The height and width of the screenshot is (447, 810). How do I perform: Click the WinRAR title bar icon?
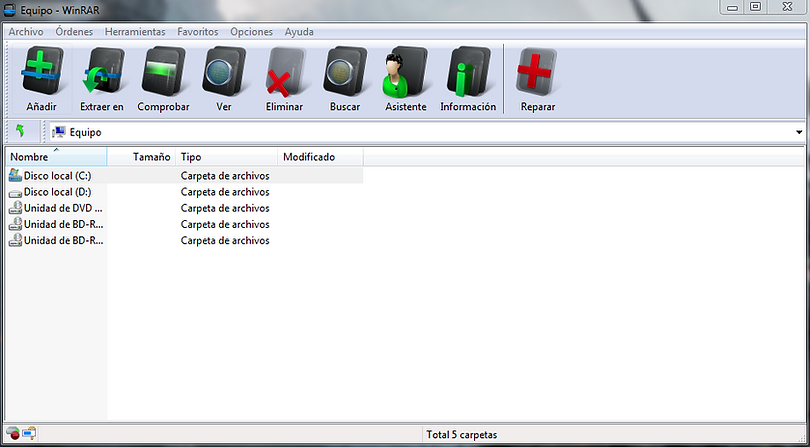[9, 9]
